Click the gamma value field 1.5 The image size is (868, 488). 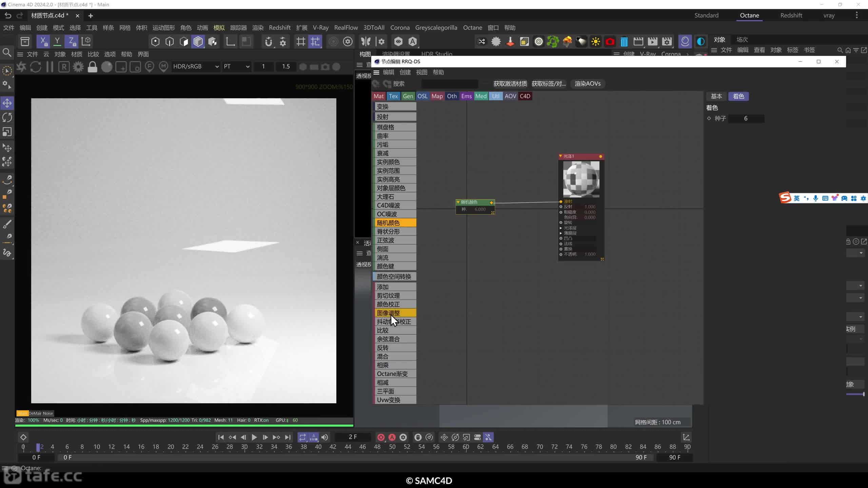(x=286, y=66)
